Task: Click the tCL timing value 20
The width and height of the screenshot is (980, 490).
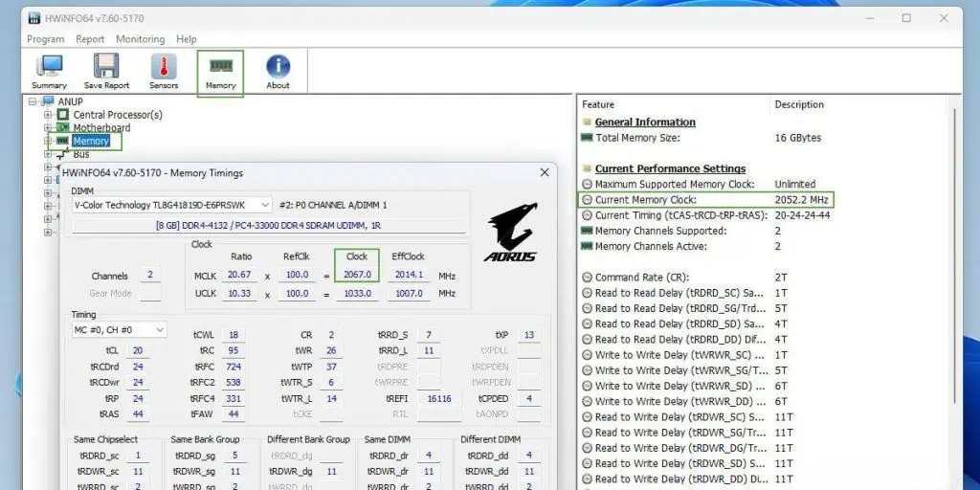Action: (x=138, y=350)
